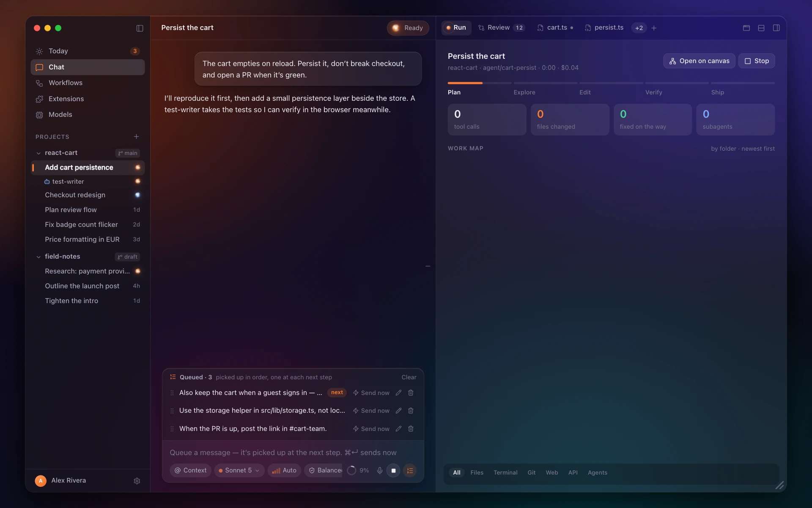This screenshot has height=508, width=812.
Task: Click the queue message input field
Action: pos(293,453)
